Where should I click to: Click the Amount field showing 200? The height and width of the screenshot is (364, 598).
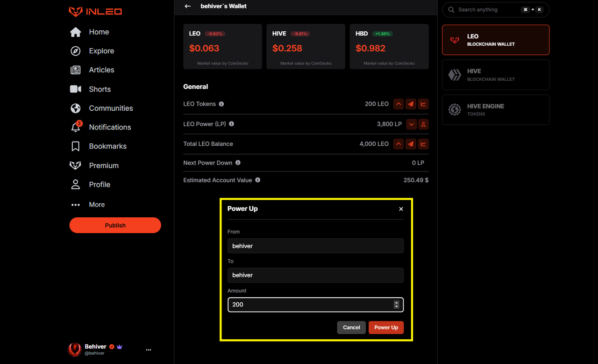pos(315,305)
